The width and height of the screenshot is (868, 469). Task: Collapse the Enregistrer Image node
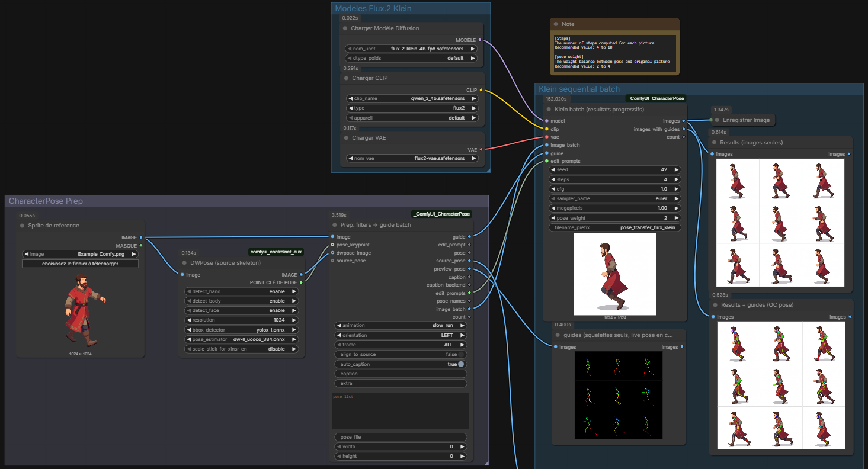717,120
